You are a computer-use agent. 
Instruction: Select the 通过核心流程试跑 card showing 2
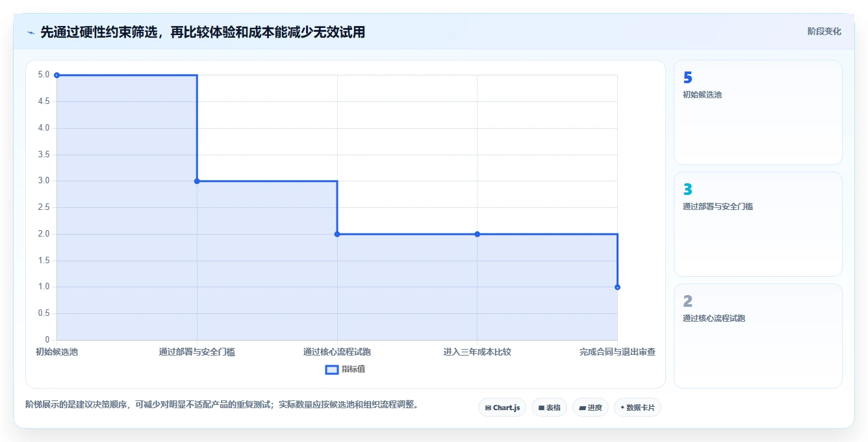click(x=758, y=336)
